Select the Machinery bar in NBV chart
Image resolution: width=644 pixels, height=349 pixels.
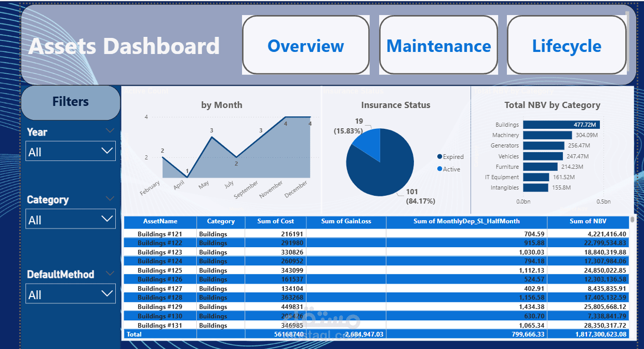pos(547,135)
